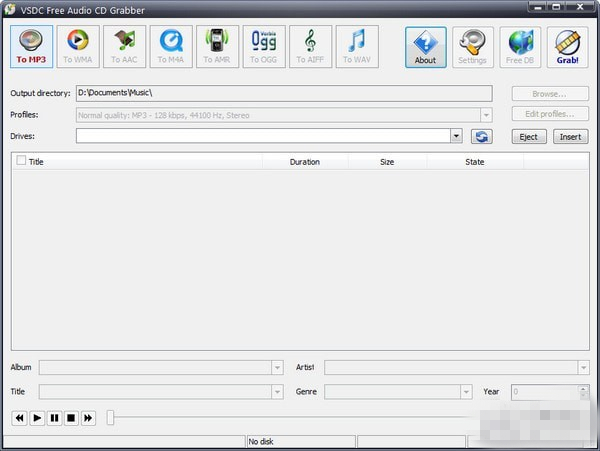The width and height of the screenshot is (600, 451).
Task: Open the Album dropdown
Action: [277, 367]
